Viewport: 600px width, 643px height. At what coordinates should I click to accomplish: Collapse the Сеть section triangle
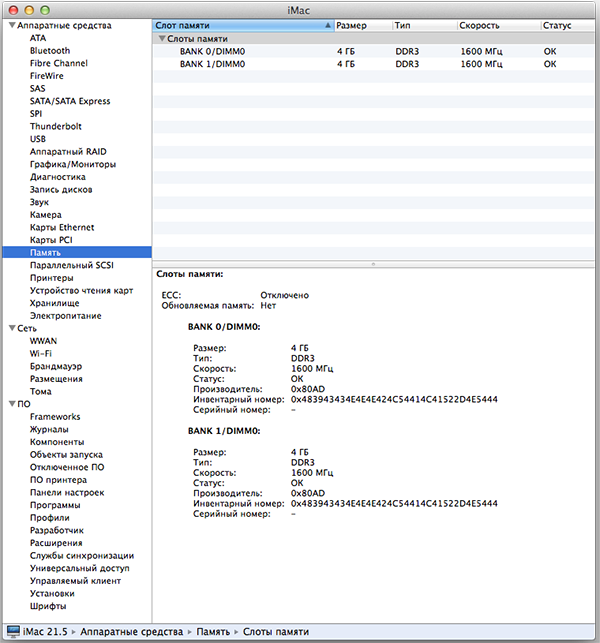click(x=12, y=328)
